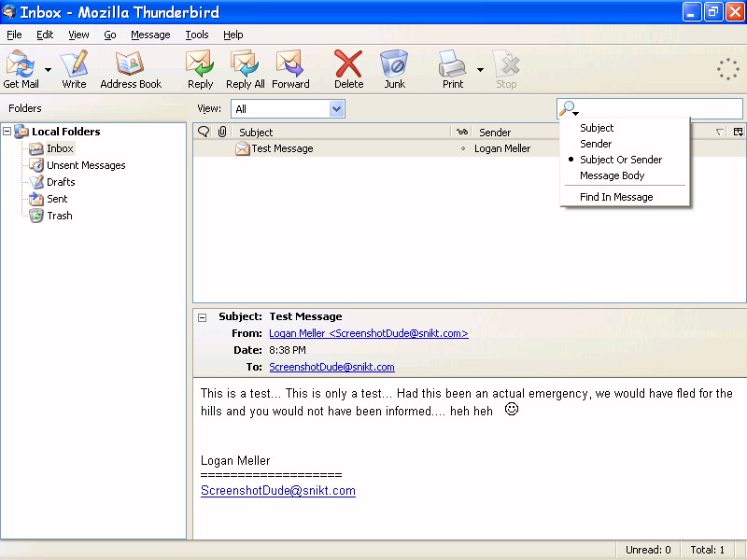Screen dimensions: 747x560
Task: Open the Help menu
Action: [233, 35]
